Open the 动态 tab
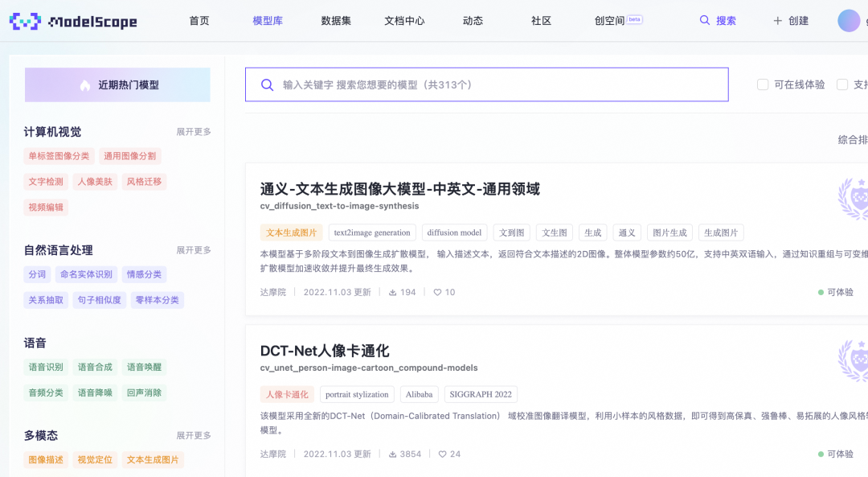This screenshot has height=477, width=868. [x=473, y=21]
